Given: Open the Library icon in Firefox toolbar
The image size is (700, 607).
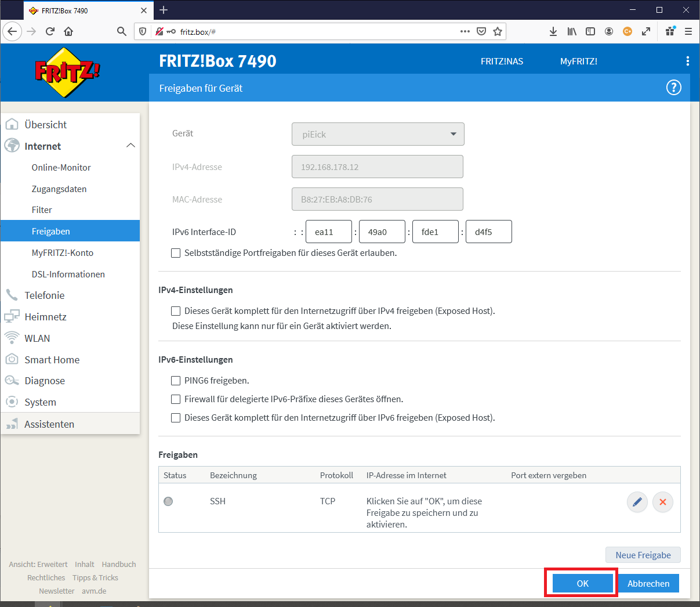Looking at the screenshot, I should click(x=572, y=31).
